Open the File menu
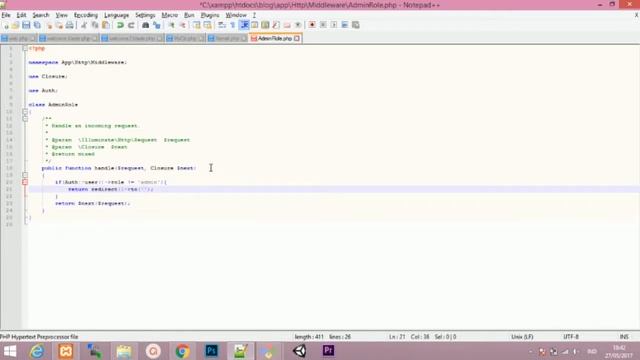Viewport: 640px width, 360px height. point(6,15)
